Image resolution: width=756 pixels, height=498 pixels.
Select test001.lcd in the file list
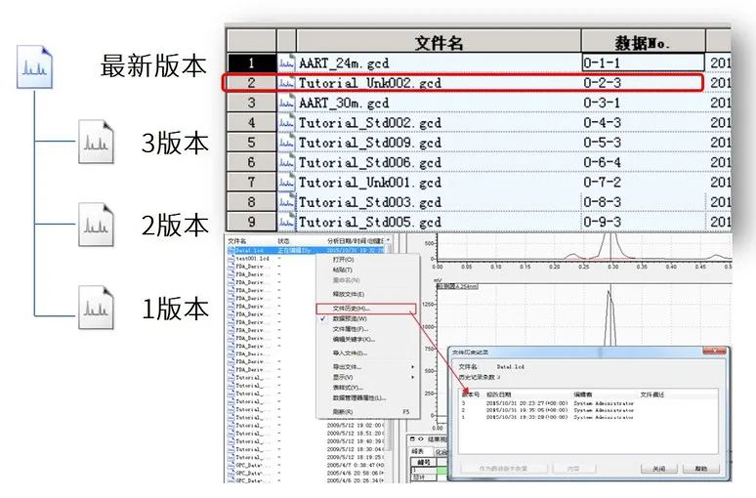point(253,258)
